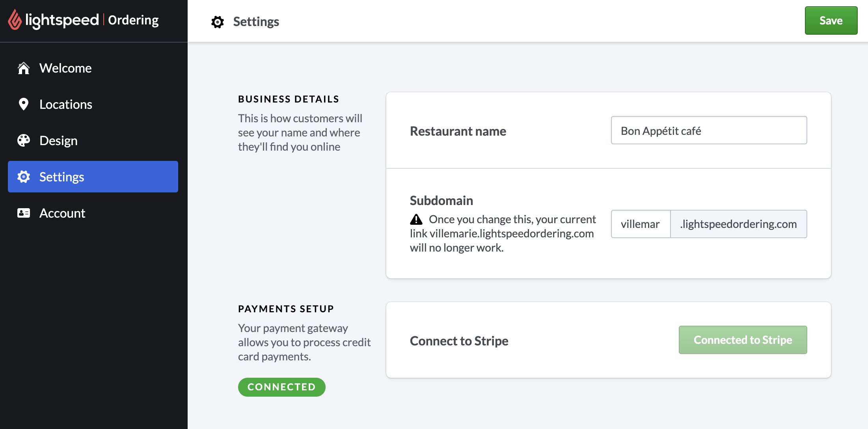The width and height of the screenshot is (868, 429).
Task: Click the Account sidebar nav item
Action: 62,213
